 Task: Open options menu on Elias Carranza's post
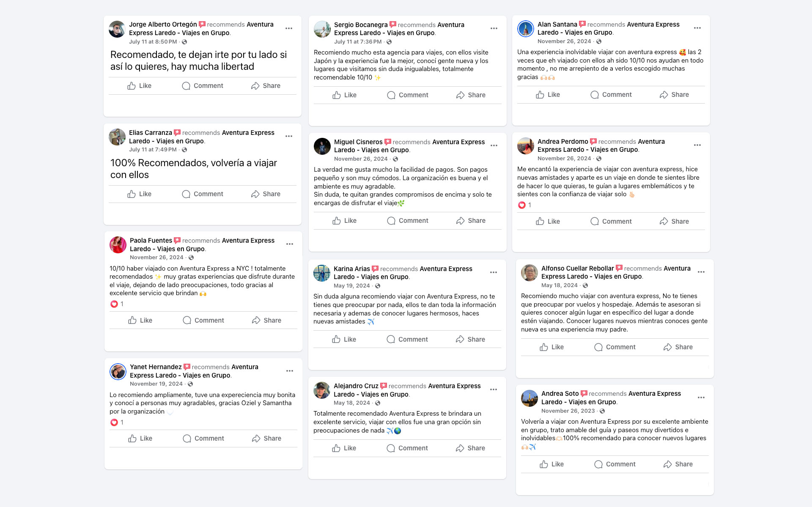[x=289, y=136]
